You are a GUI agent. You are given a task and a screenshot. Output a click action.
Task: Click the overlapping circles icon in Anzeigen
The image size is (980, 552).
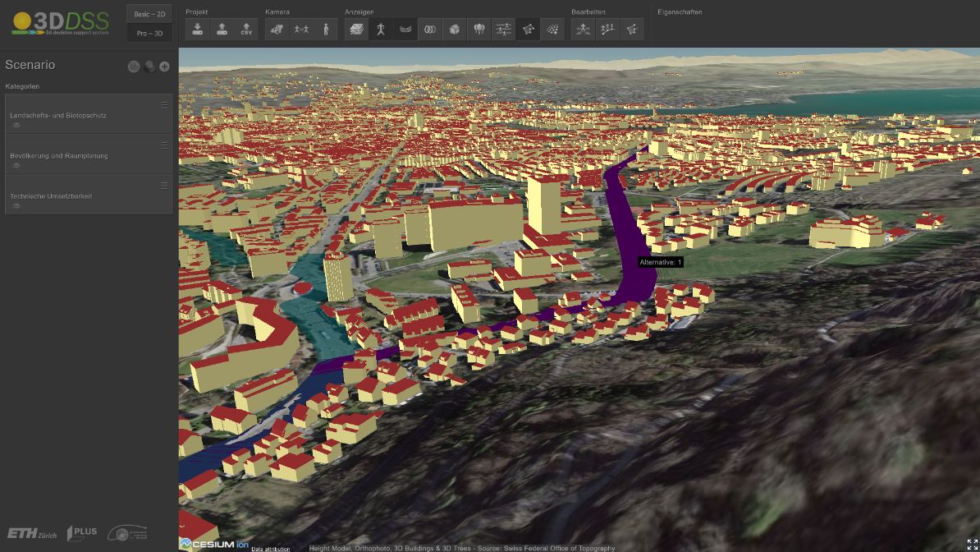point(429,30)
